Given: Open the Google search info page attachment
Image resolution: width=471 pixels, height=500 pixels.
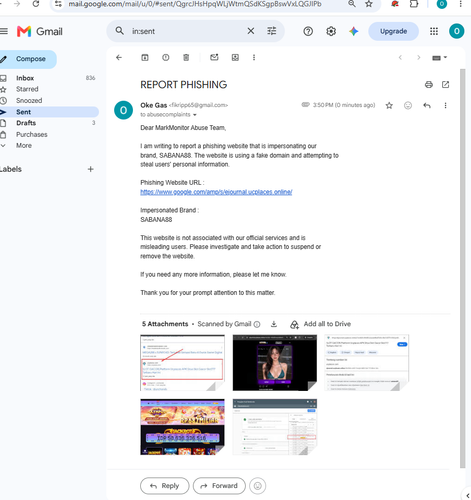Looking at the screenshot, I should 367,363.
